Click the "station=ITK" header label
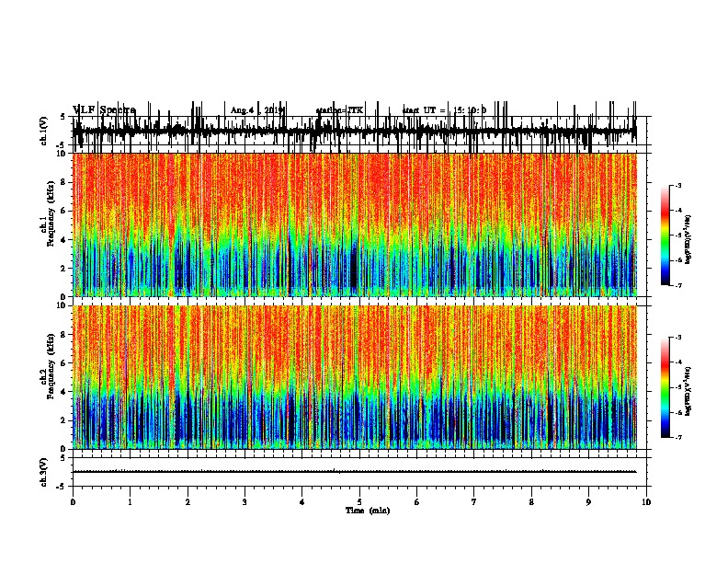The height and width of the screenshot is (563, 728). [339, 110]
